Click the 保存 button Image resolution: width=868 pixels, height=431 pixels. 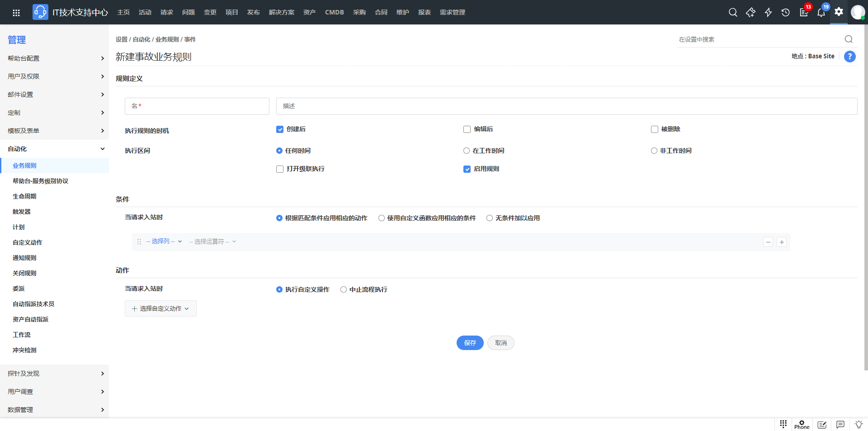(470, 343)
